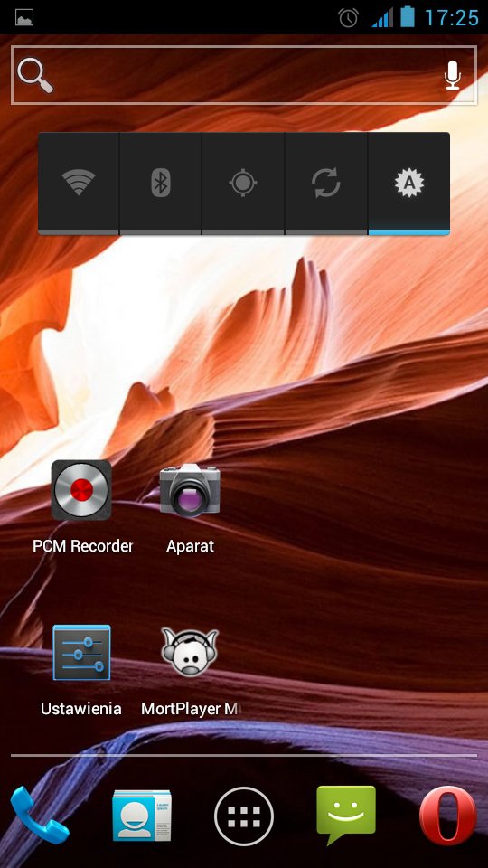Tap the voice search microphone
488x868 pixels.
pyautogui.click(x=453, y=75)
